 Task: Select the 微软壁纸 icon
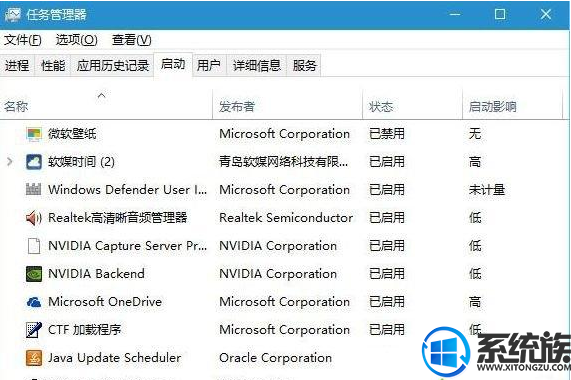pos(34,134)
